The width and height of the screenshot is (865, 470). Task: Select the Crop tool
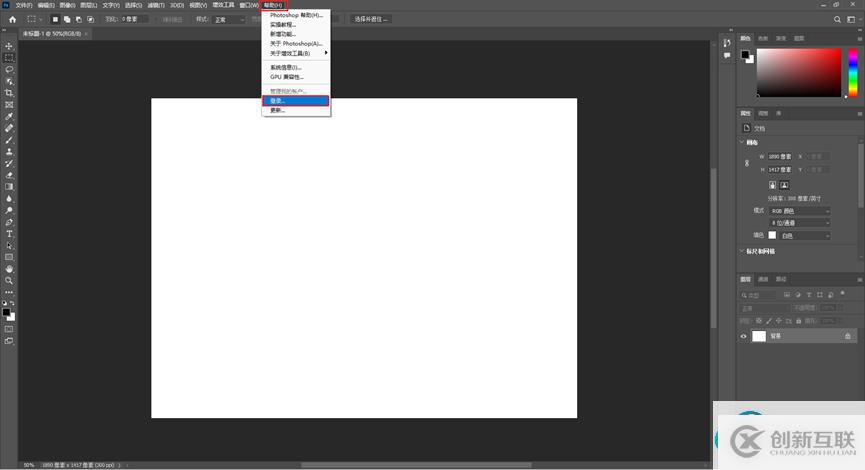9,93
